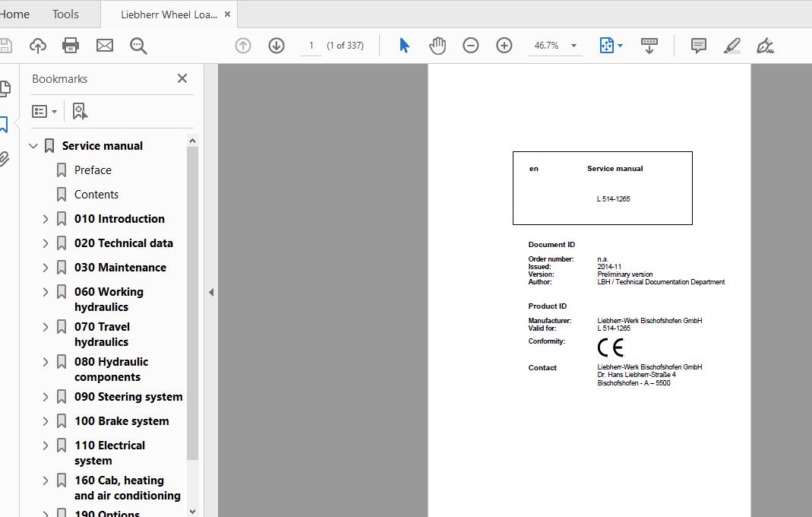Image resolution: width=812 pixels, height=517 pixels.
Task: Open the Preface bookmark
Action: coord(93,170)
